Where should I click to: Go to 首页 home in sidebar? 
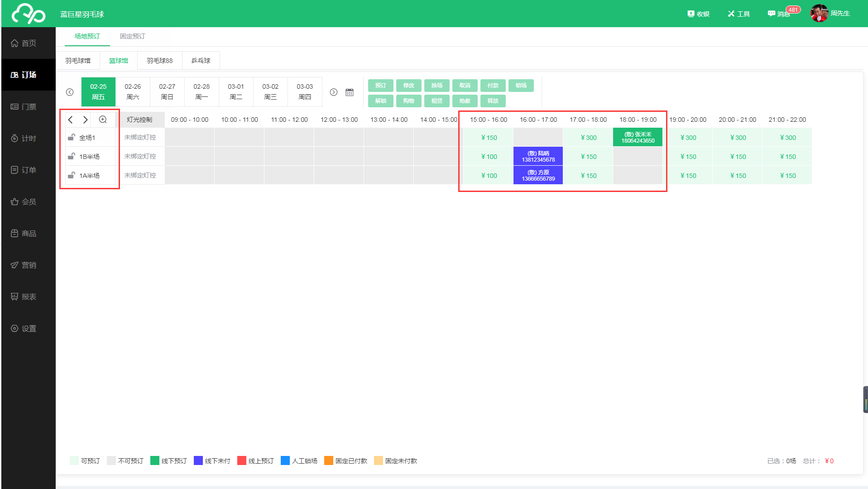tap(28, 43)
